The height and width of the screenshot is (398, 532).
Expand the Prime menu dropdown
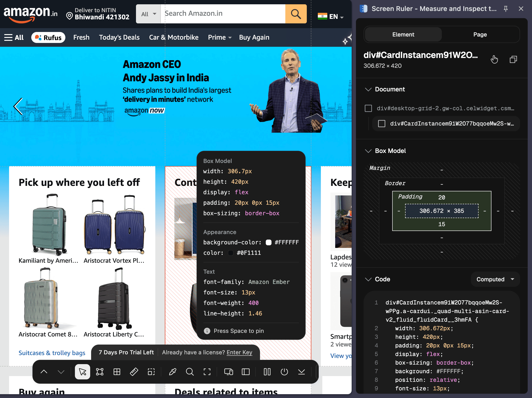tap(219, 37)
